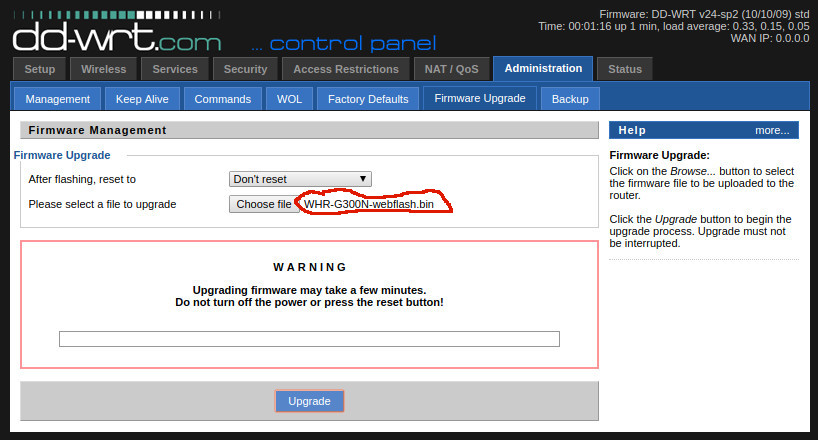Open the 'After flashing, reset to' dropdown

point(300,179)
